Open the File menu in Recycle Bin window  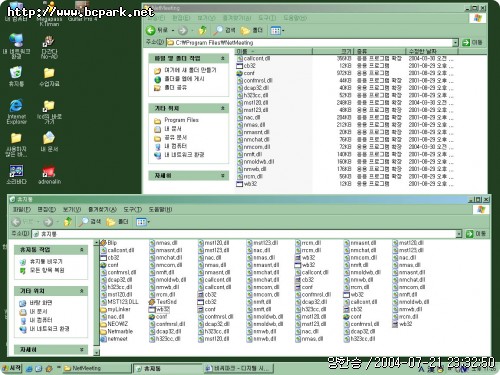point(22,210)
